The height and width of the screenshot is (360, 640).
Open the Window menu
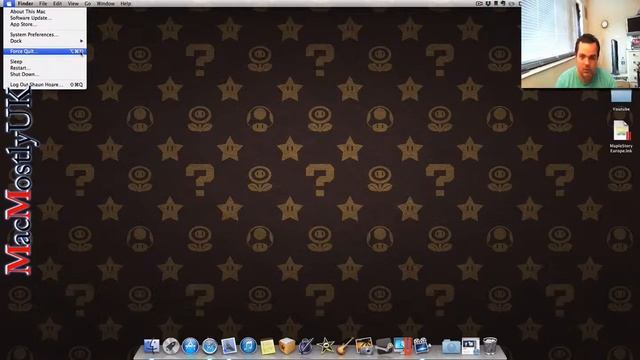[105, 3]
